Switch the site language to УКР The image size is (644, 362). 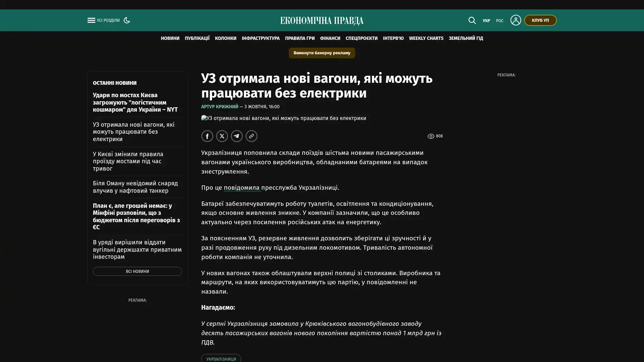click(486, 21)
